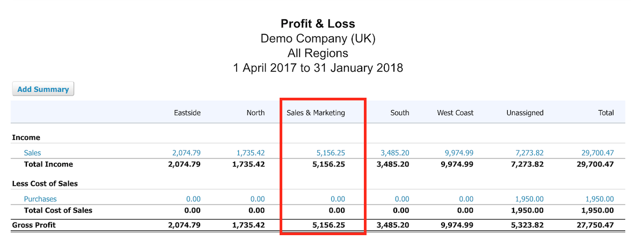This screenshot has width=644, height=240.
Task: Open the Sales account link
Action: click(32, 153)
